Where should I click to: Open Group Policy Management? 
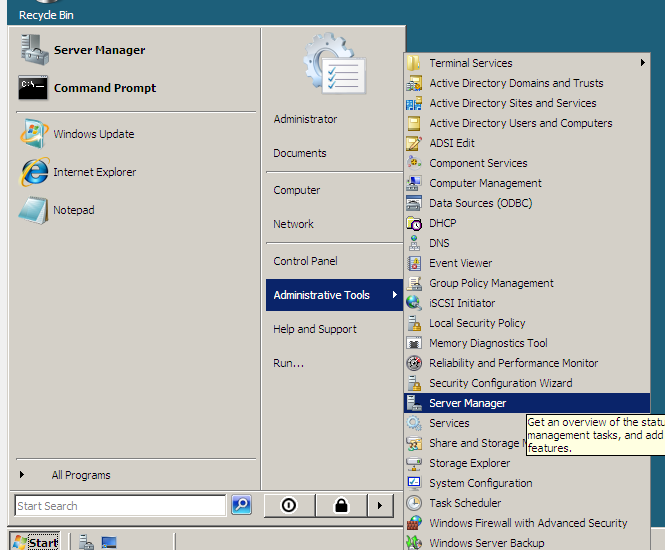527,283
